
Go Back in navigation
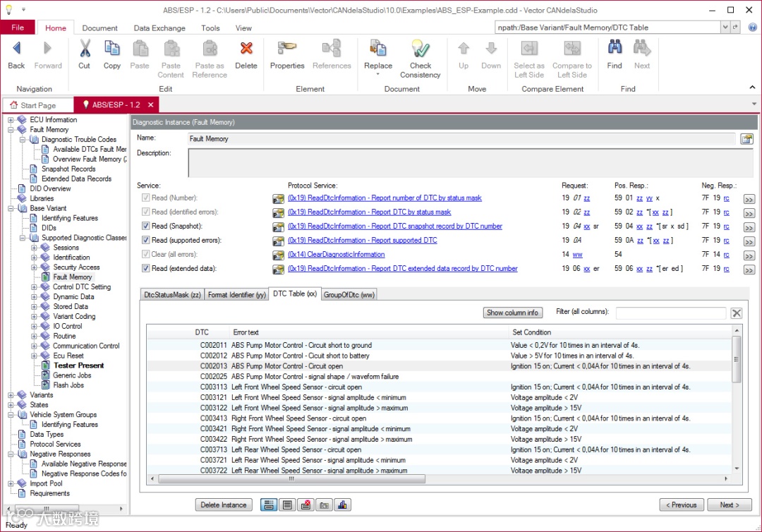pos(16,55)
